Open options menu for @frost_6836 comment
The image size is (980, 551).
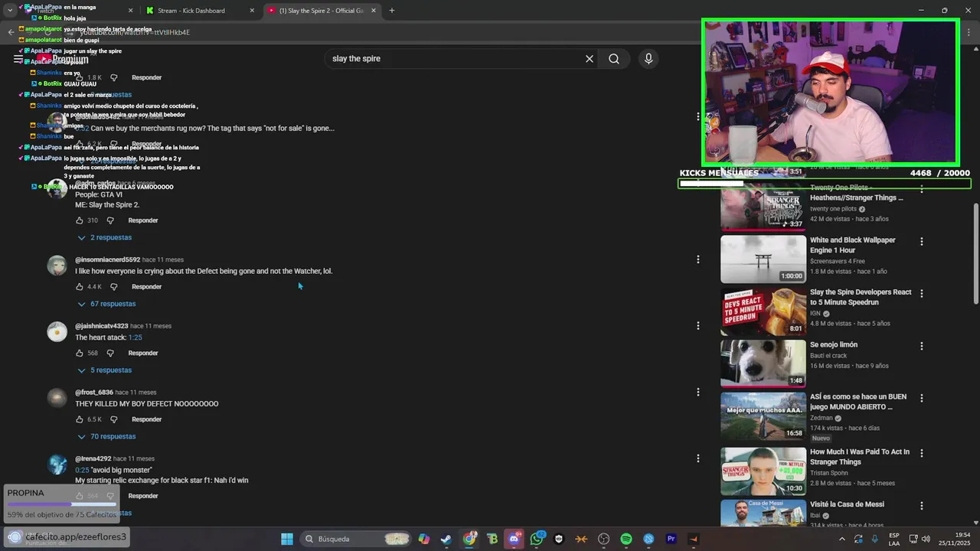697,392
